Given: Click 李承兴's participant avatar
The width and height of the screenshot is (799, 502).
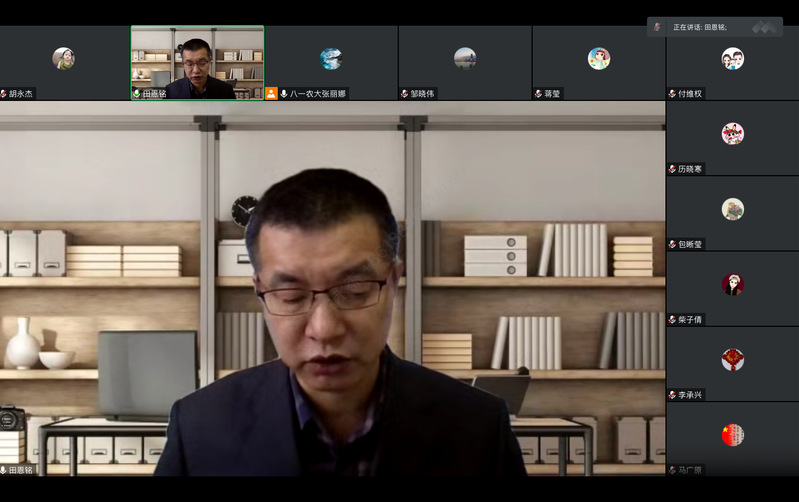Looking at the screenshot, I should (x=732, y=360).
